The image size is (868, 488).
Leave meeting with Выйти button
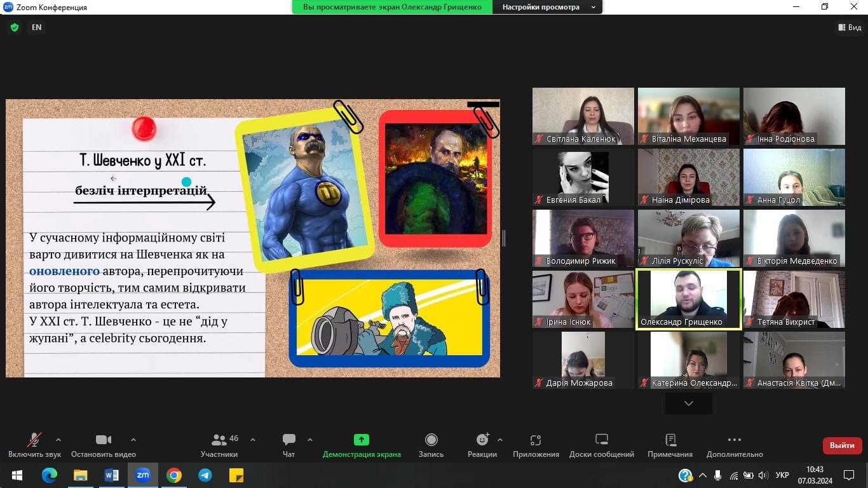click(x=842, y=445)
